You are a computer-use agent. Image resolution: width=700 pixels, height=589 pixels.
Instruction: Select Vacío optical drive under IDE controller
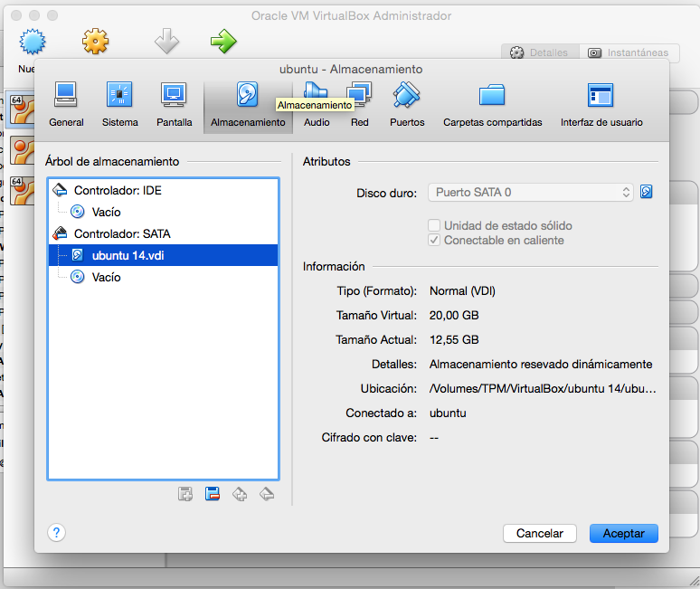163,212
